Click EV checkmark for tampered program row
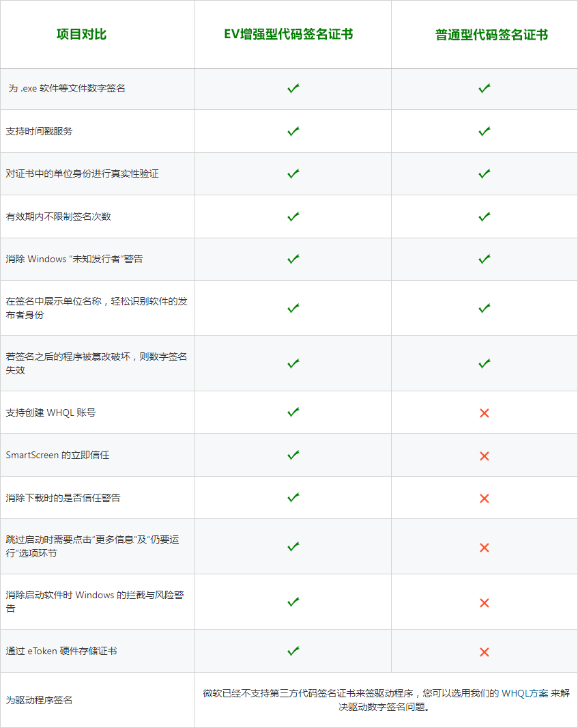The height and width of the screenshot is (728, 578). coord(293,363)
